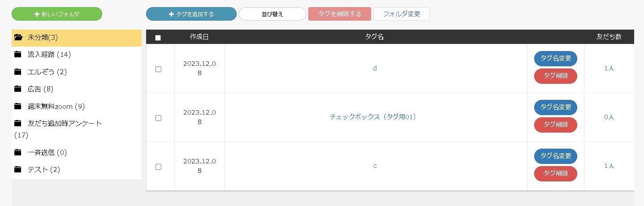Viewport: 644px width, 206px height.
Task: Open the 未分類 folder icon
Action: pyautogui.click(x=18, y=38)
